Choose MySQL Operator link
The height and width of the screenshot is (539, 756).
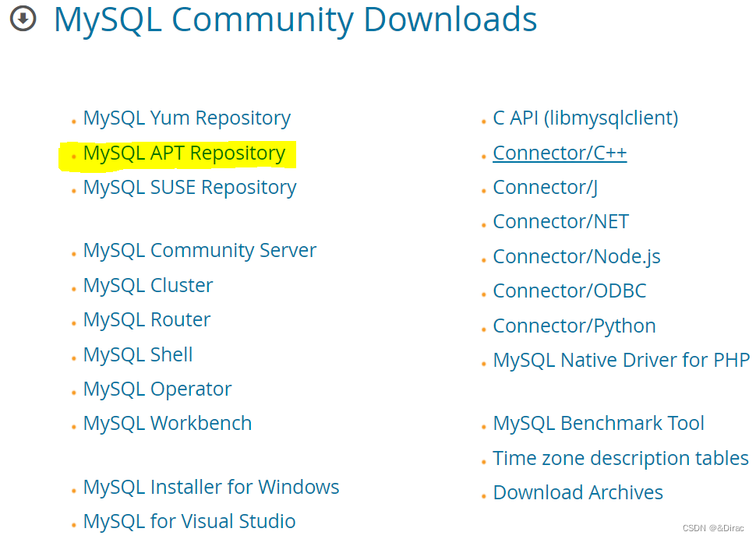pyautogui.click(x=157, y=389)
